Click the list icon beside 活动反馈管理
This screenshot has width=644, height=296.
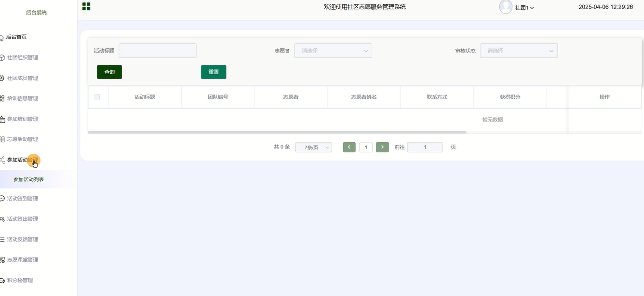(x=2, y=240)
